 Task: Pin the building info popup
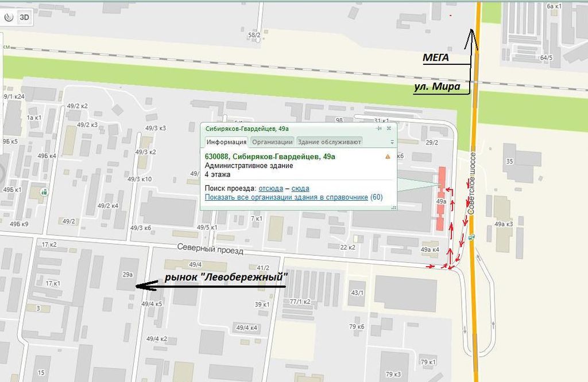(x=379, y=128)
